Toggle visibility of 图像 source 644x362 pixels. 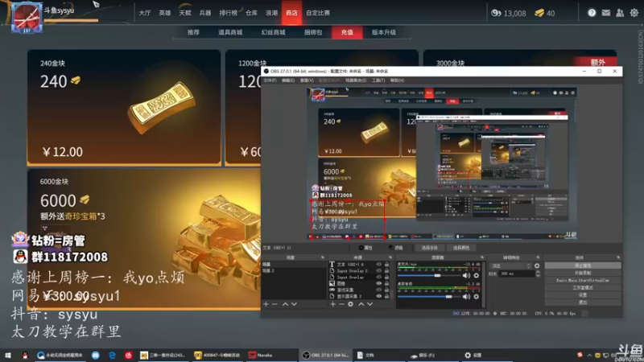[x=378, y=284]
